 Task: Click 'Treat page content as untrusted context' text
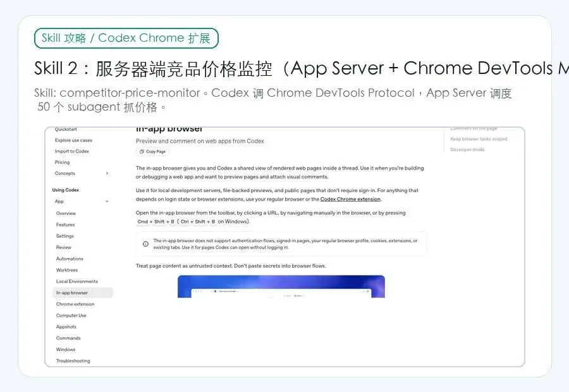point(184,266)
